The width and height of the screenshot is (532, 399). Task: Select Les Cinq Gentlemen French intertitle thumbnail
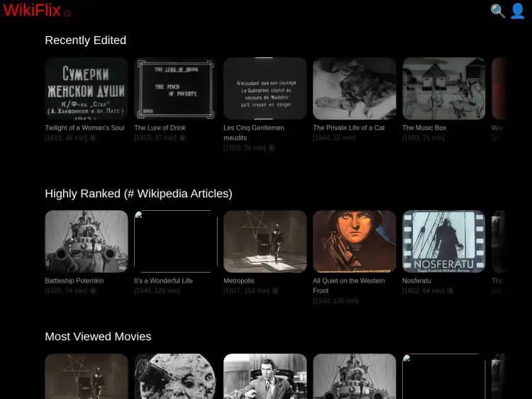pos(265,89)
